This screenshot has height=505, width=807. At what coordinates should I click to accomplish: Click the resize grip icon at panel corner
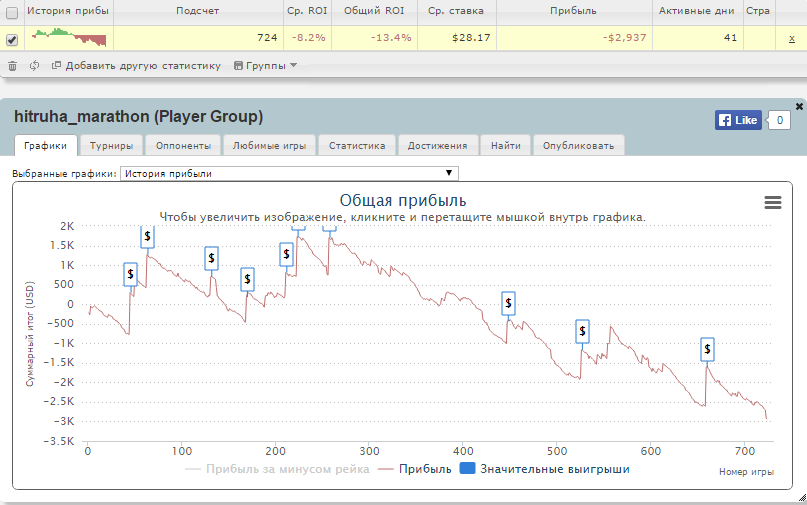802,498
